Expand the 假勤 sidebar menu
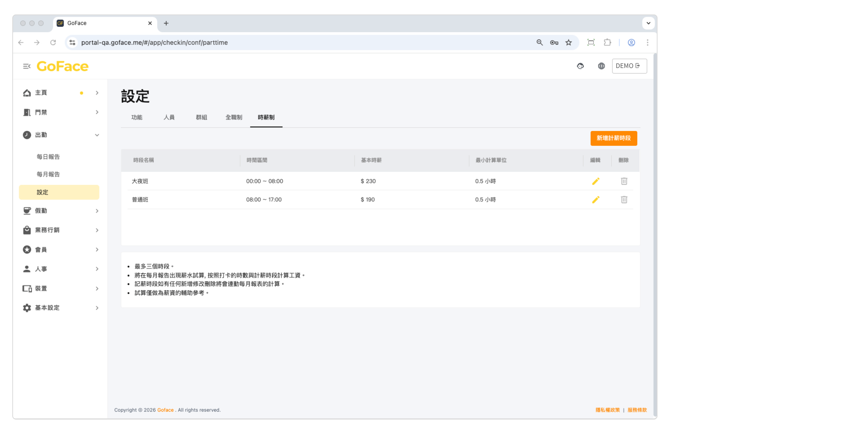Screen dimensions: 868x434 pyautogui.click(x=60, y=211)
